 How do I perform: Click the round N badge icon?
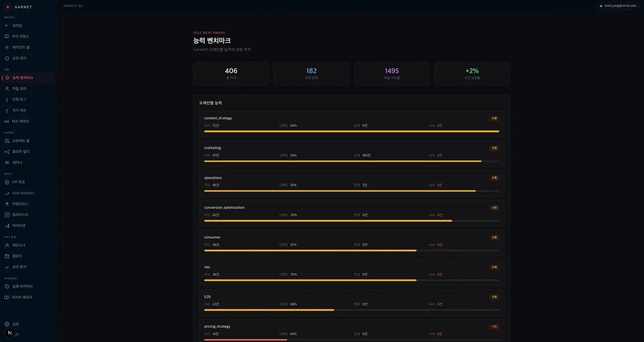pyautogui.click(x=10, y=333)
